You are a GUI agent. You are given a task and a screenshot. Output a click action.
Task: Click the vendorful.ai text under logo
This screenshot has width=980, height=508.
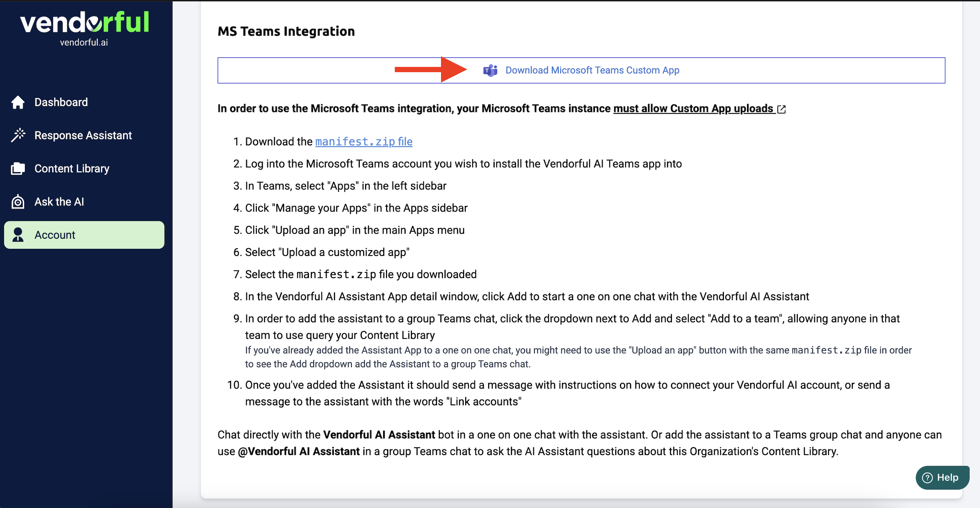[84, 42]
